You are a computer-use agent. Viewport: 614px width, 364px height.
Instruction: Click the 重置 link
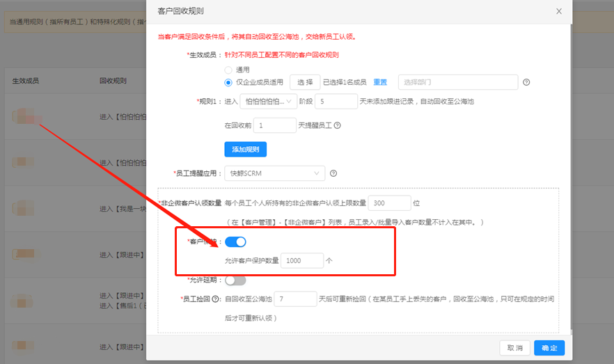(x=380, y=82)
